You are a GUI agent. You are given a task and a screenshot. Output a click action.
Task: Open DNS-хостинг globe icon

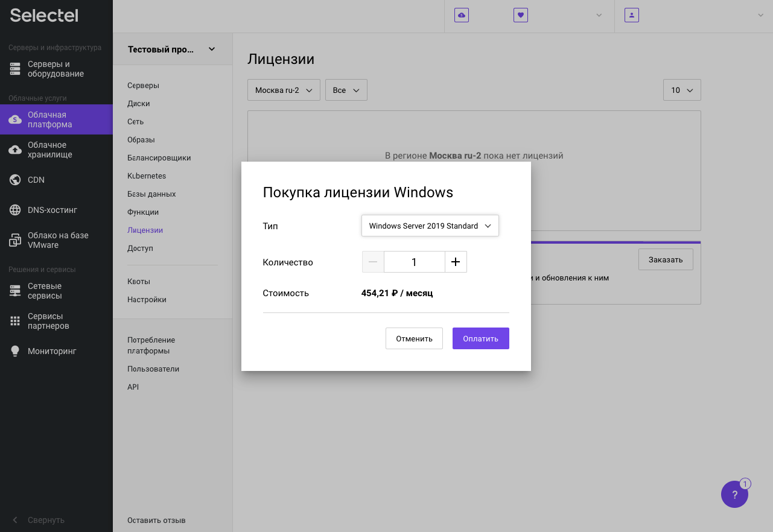coord(15,210)
